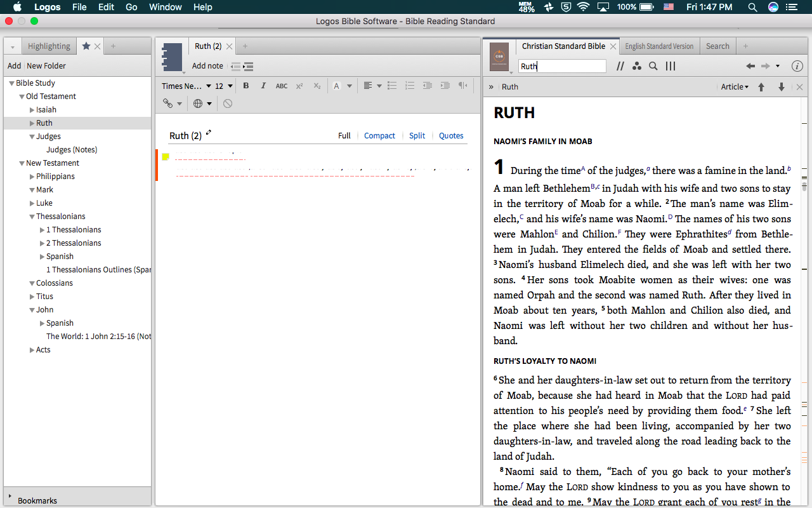Expand the locator bar double chevron
812x508 pixels.
pos(491,87)
